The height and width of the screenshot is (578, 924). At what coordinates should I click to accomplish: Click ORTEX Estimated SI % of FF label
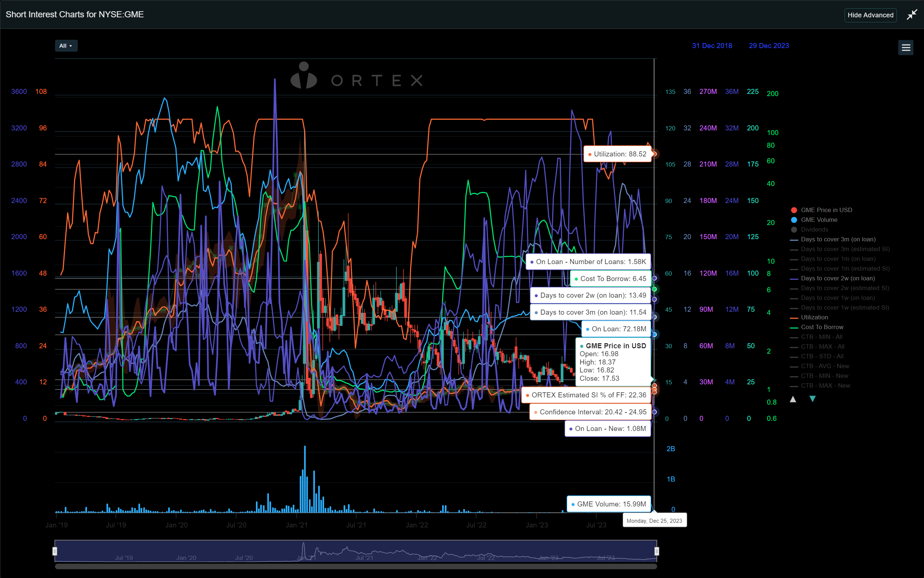click(586, 395)
